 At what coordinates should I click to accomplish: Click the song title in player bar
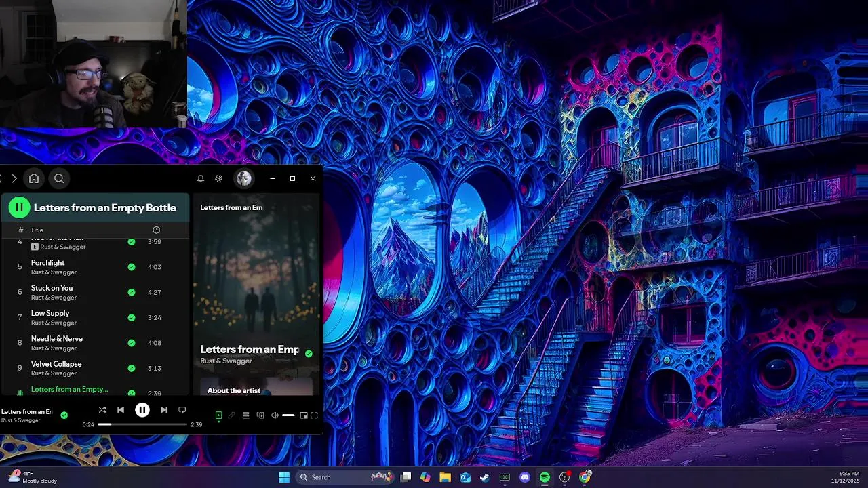[x=26, y=412]
